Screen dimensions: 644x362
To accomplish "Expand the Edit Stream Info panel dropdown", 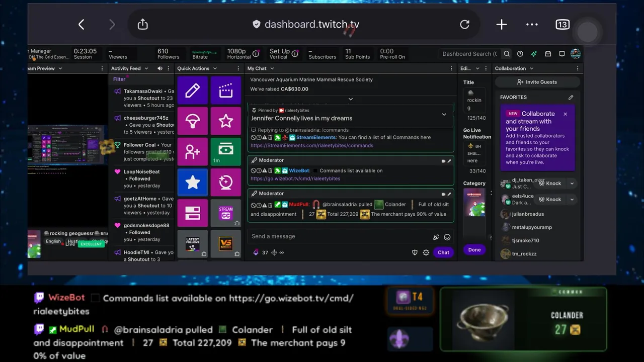I will (476, 68).
